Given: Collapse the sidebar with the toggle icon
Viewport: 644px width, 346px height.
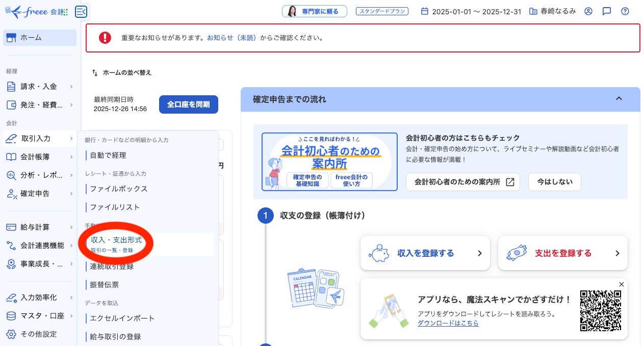Looking at the screenshot, I should (81, 11).
